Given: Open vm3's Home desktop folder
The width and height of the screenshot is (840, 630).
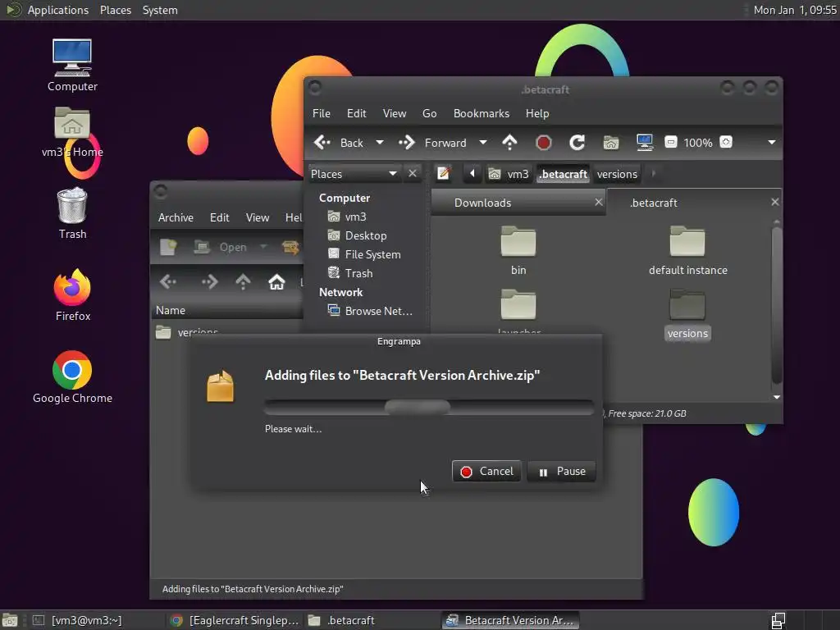Looking at the screenshot, I should click(72, 132).
